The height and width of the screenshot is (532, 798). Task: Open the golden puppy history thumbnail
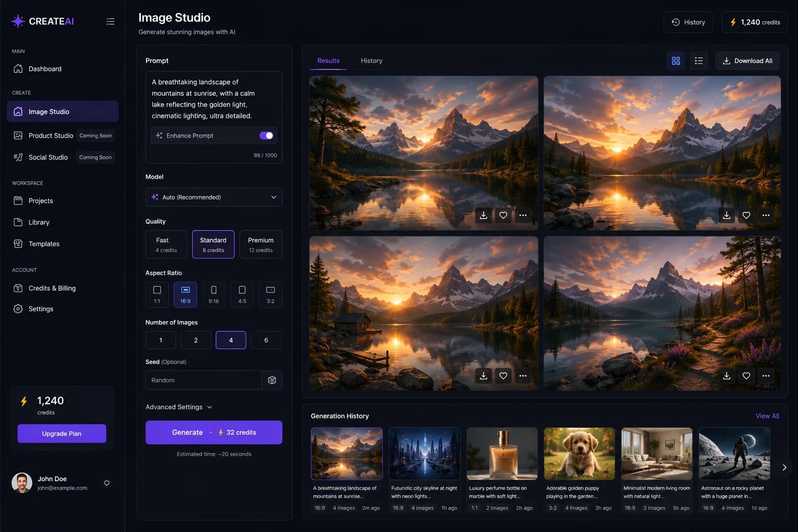pyautogui.click(x=579, y=454)
